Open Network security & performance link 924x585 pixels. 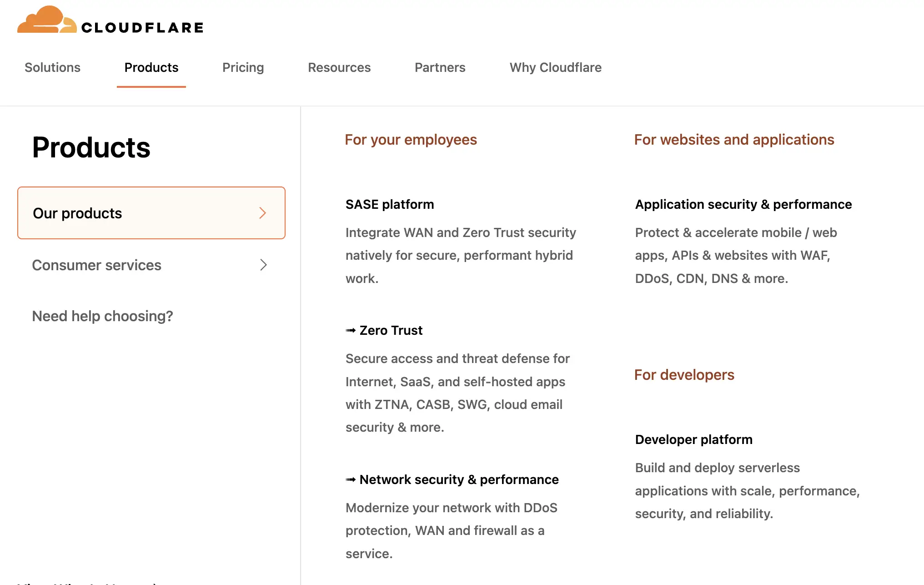pos(459,479)
